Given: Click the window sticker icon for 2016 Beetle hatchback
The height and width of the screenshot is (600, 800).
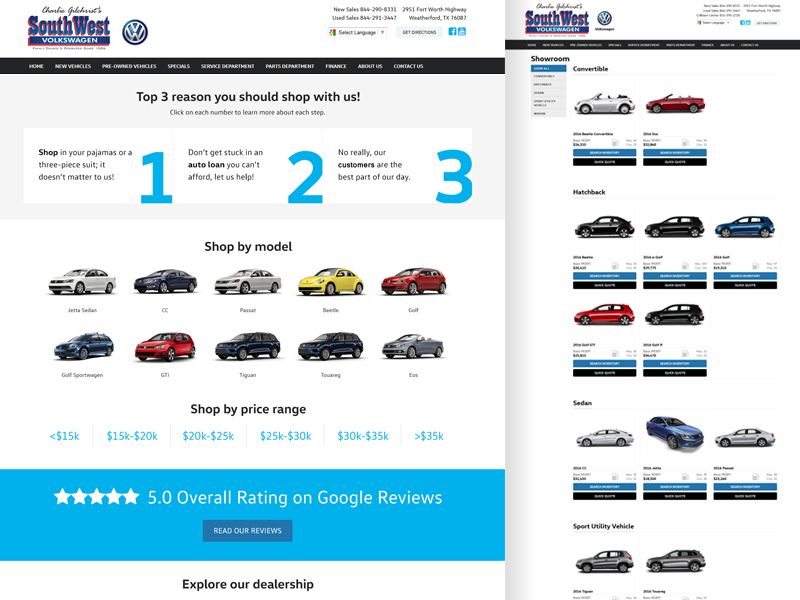Looking at the screenshot, I should [615, 266].
